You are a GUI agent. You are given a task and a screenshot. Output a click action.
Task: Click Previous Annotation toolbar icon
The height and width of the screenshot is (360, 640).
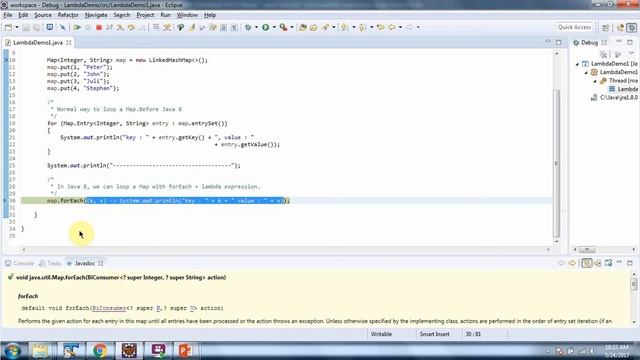point(362,27)
